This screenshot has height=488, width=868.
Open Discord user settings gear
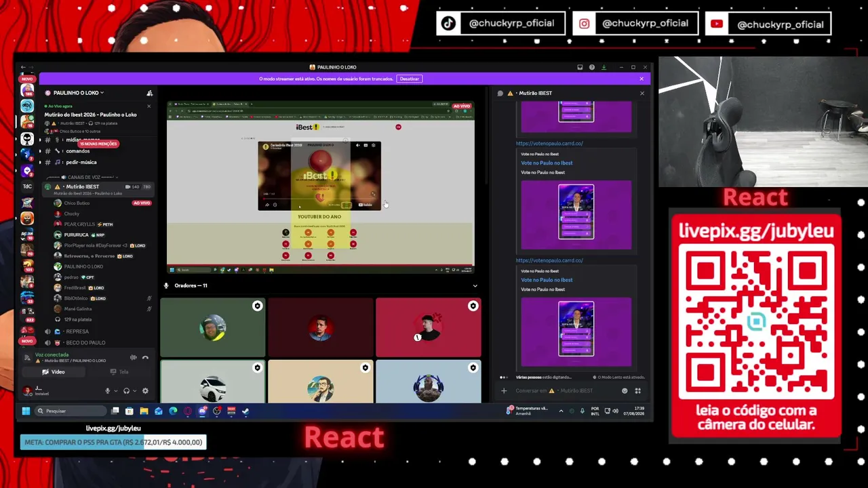pyautogui.click(x=145, y=390)
